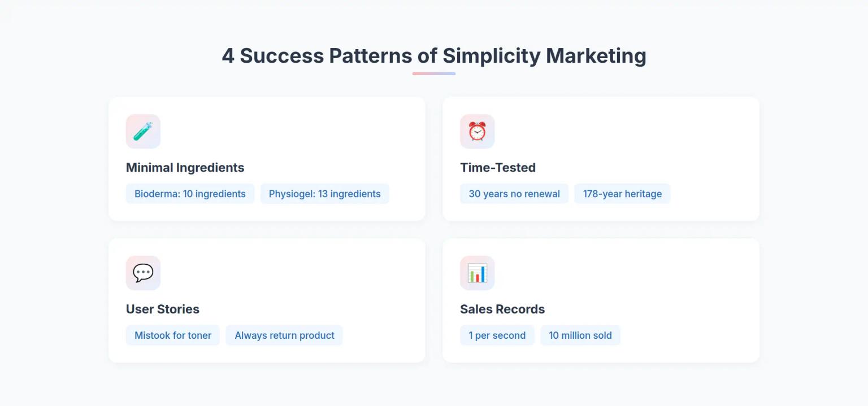
Task: Select the 'Physiogel: 13 ingredients' tag
Action: pos(324,194)
